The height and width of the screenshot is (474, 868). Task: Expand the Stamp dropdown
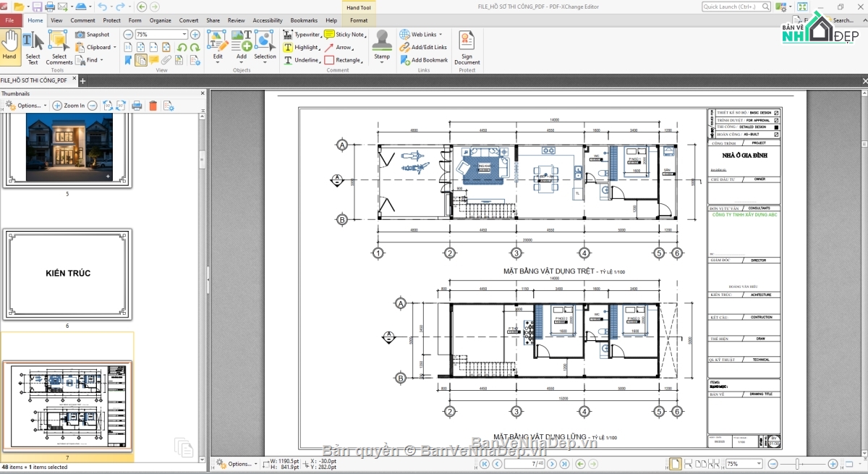[382, 62]
